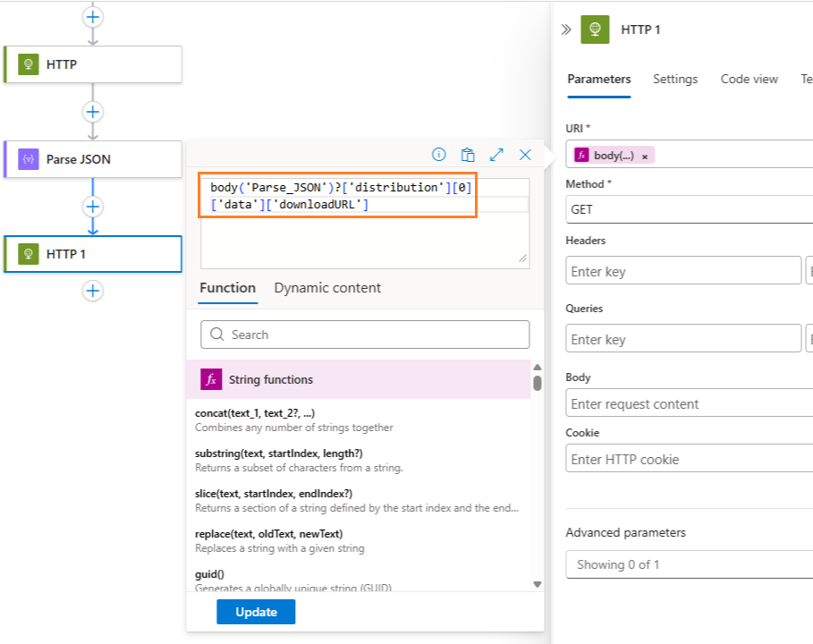Add step above HTTP action
The image size is (813, 644).
coord(93,17)
